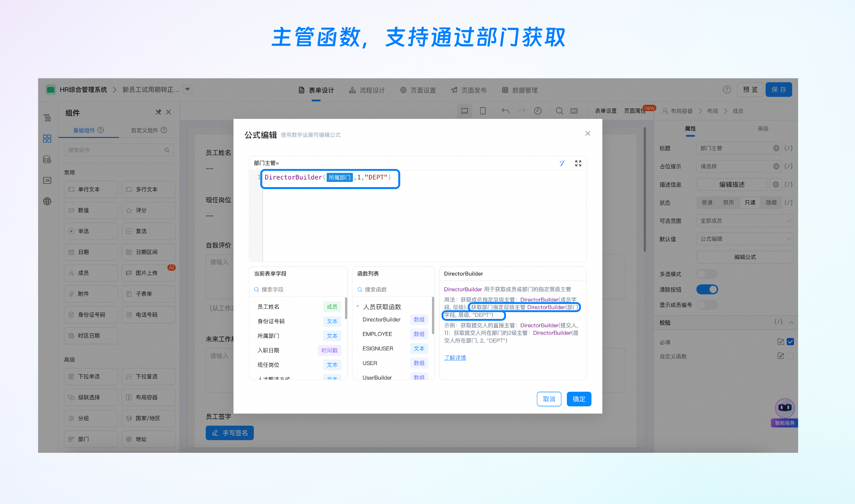Close the components panel
This screenshot has height=504, width=855.
click(168, 112)
